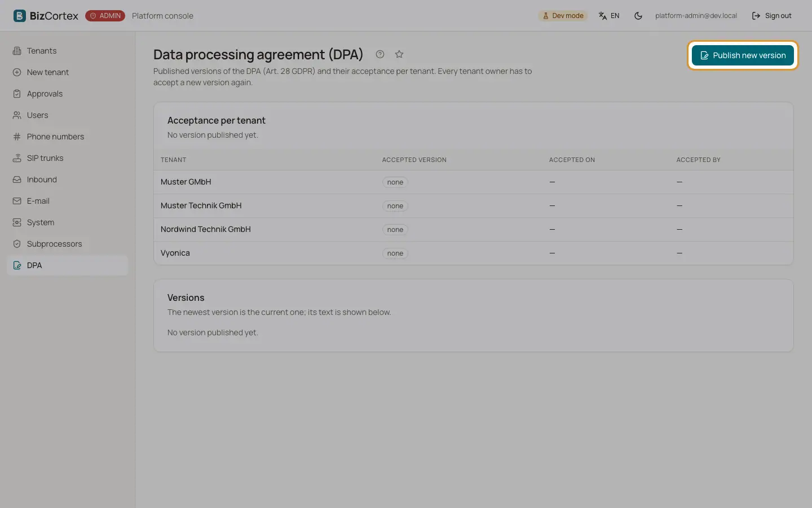Click the Phone numbers hash icon

(x=17, y=137)
